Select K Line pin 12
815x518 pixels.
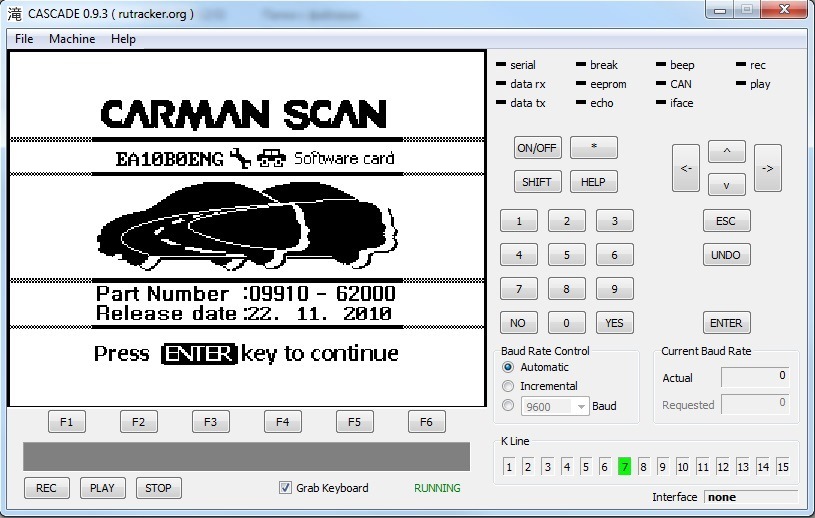point(723,467)
